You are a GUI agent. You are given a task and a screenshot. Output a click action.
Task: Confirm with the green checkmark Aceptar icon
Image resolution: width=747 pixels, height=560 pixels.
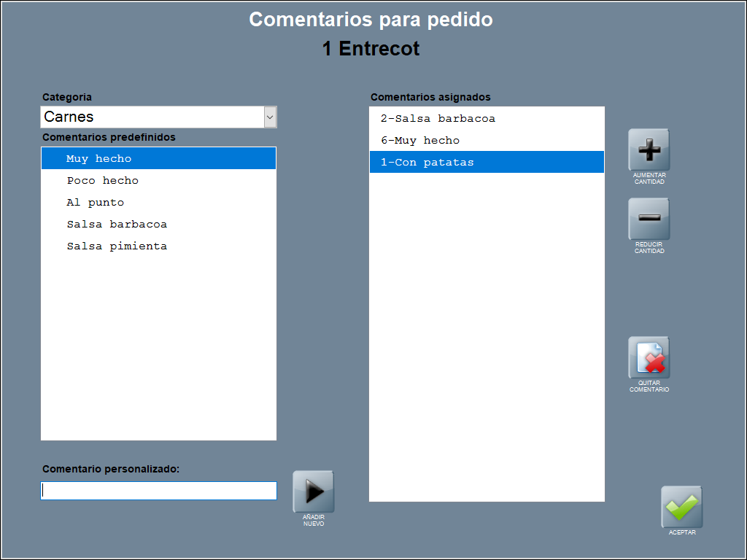(x=681, y=507)
